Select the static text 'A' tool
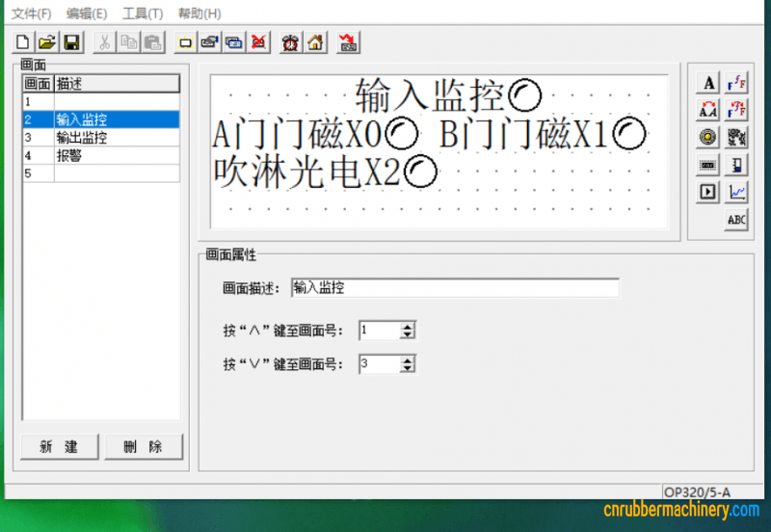Viewport: 771px width, 532px height. coord(708,83)
